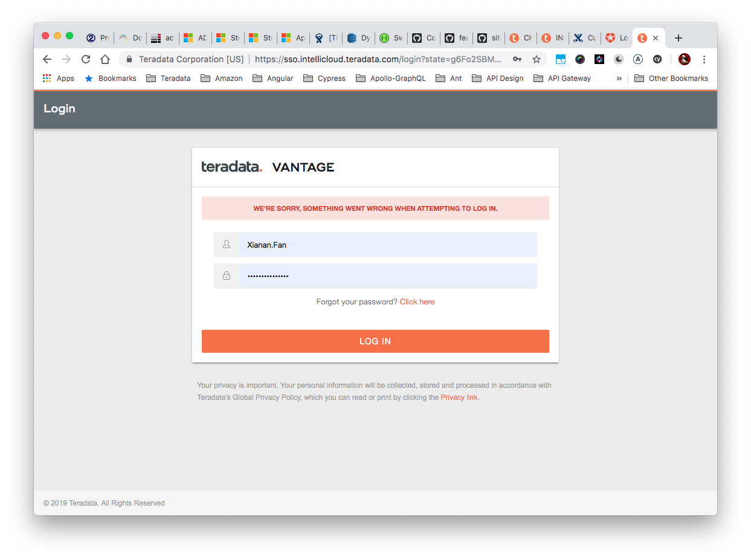Click the password field padlock icon

[227, 275]
